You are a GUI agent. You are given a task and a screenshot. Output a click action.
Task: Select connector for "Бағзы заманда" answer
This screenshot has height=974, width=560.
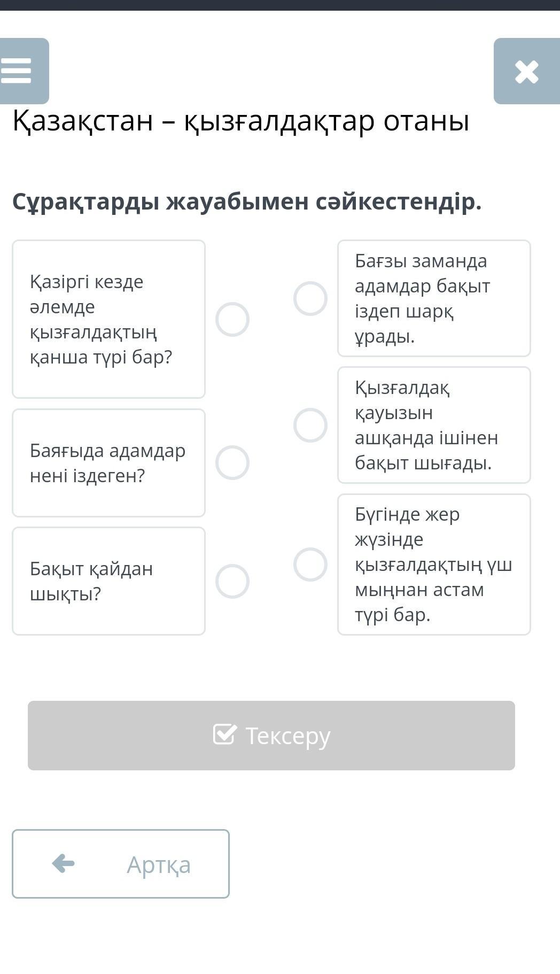coord(310,298)
